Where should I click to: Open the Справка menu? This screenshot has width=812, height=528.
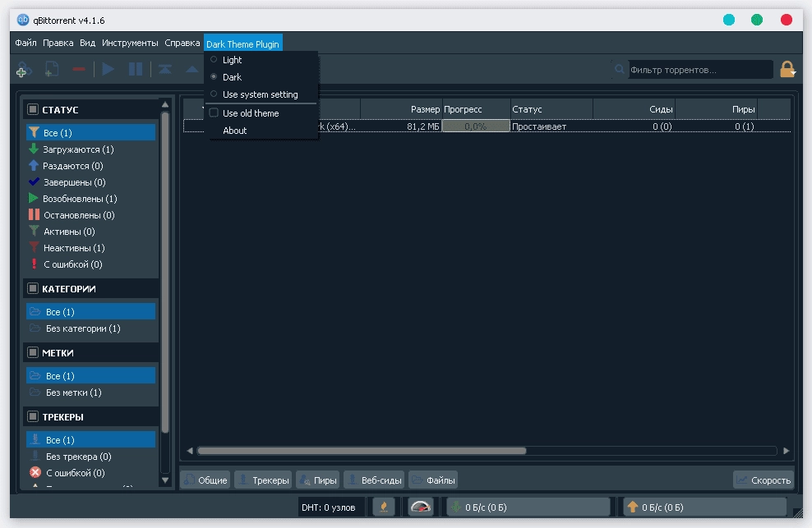point(182,43)
